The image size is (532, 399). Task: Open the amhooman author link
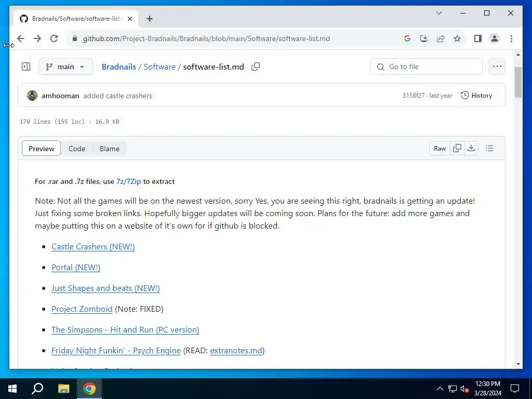(60, 96)
